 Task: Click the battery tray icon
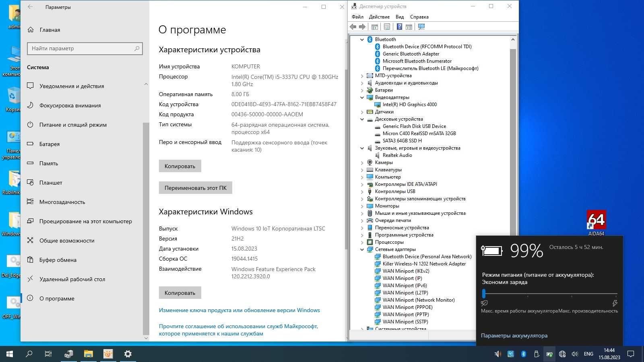(549, 354)
